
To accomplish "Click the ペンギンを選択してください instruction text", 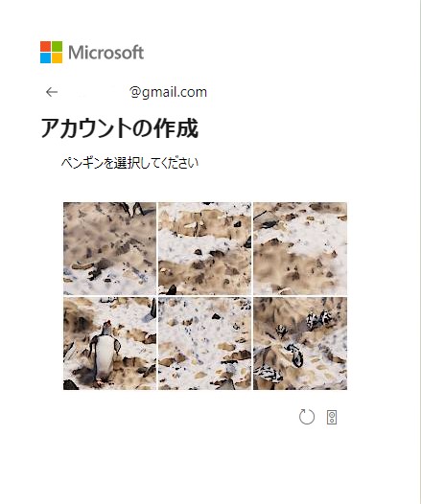I will pyautogui.click(x=129, y=163).
